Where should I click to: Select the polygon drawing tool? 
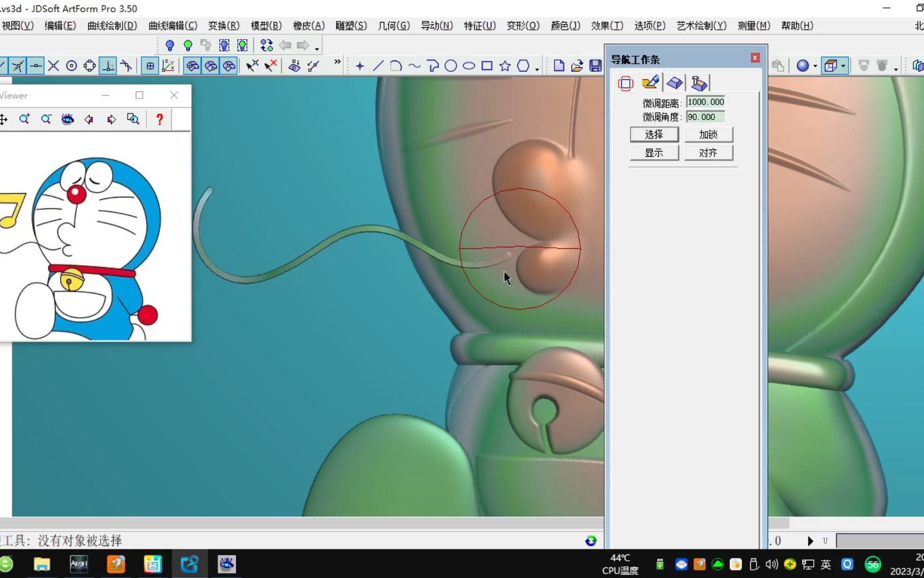[x=523, y=66]
